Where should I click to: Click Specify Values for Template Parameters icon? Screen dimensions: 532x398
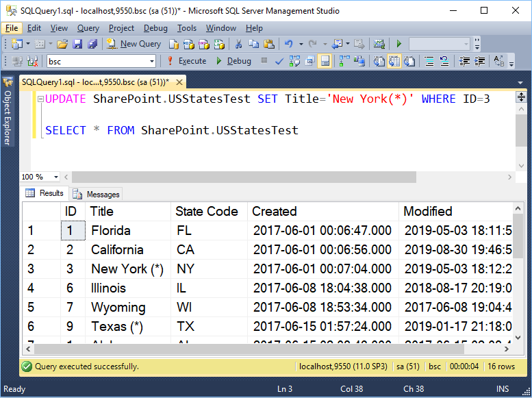coord(499,61)
